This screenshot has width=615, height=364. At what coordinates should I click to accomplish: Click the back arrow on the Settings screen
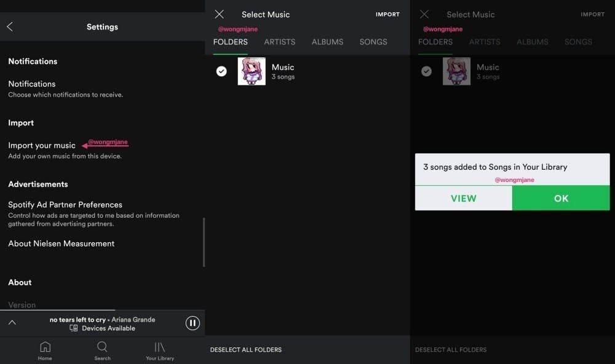click(x=9, y=26)
